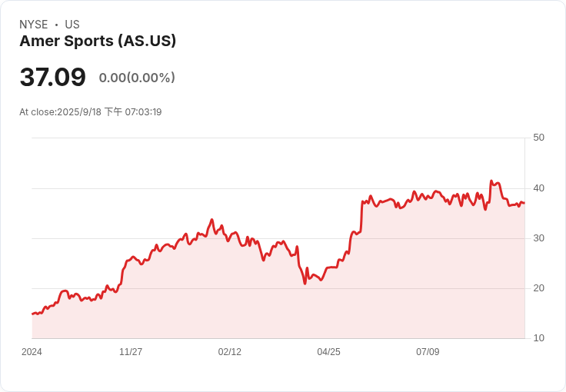
Task: Click the 10 y-axis price label
Action: [539, 338]
